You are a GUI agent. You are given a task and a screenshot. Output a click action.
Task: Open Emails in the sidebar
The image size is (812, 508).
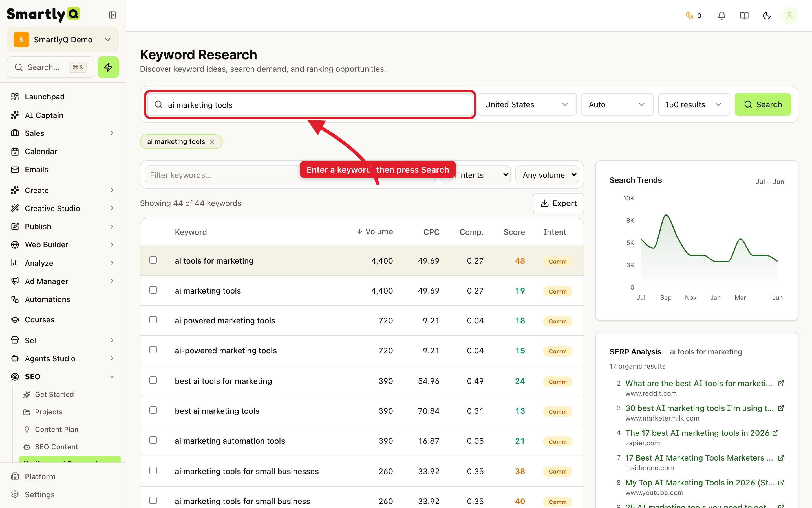point(63,170)
